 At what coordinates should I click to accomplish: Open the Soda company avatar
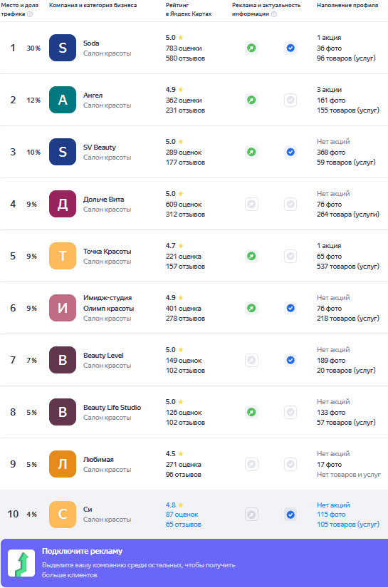[x=63, y=48]
